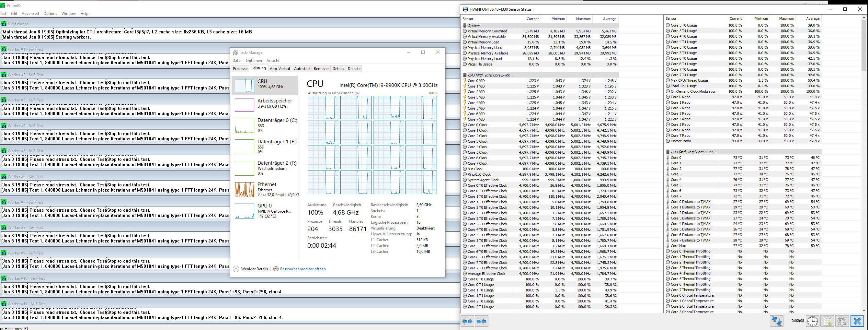
Task: Select the On-Demand Clock Modulation row
Action: (x=743, y=91)
